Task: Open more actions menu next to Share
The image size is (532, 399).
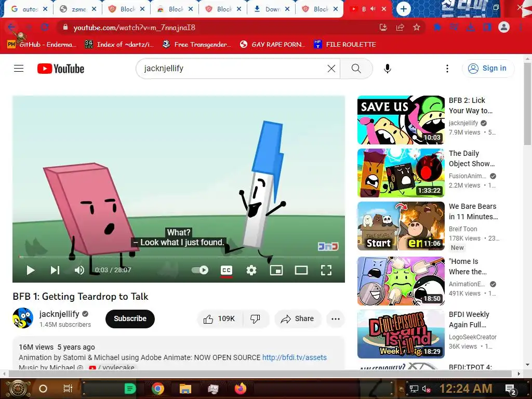Action: (x=336, y=319)
